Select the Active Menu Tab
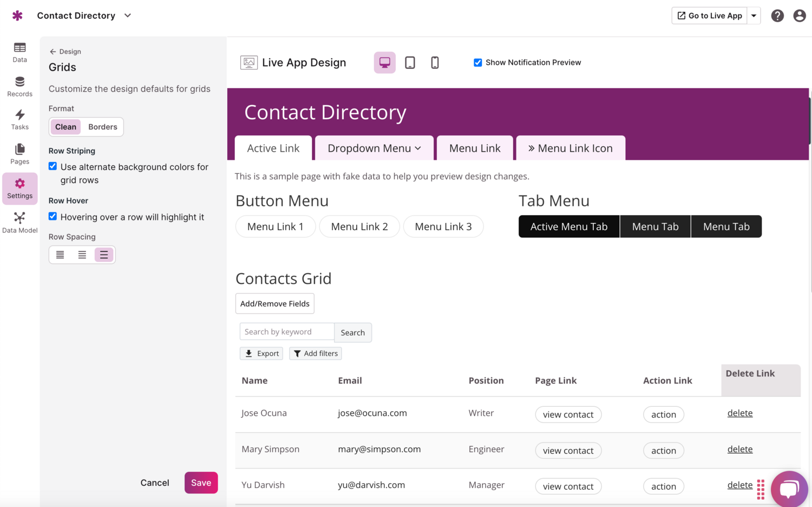This screenshot has width=812, height=507. pyautogui.click(x=568, y=226)
